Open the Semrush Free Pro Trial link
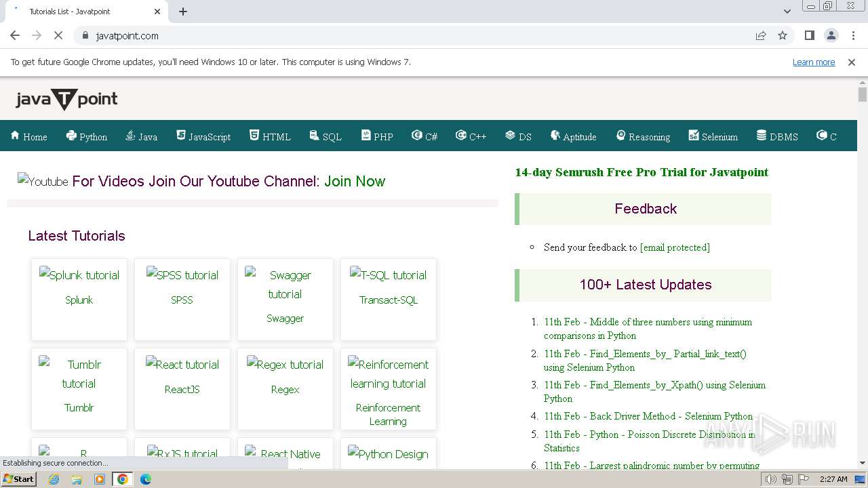Image resolution: width=868 pixels, height=488 pixels. [x=642, y=172]
